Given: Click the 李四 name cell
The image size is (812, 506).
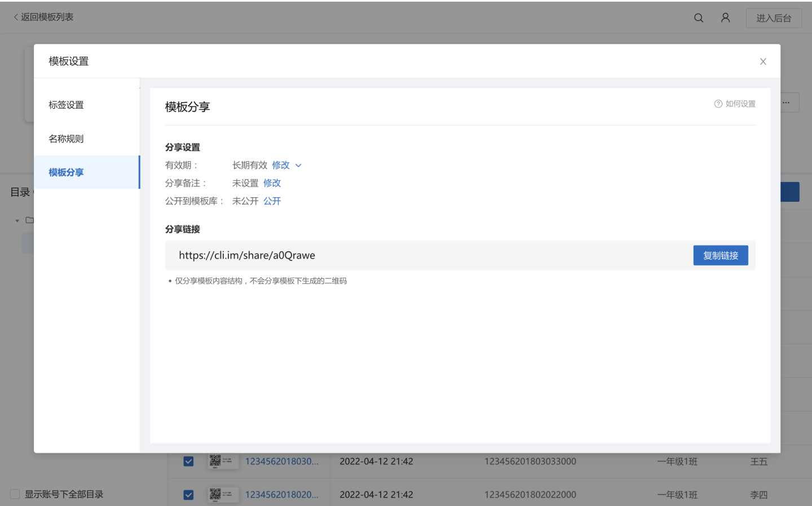Looking at the screenshot, I should tap(759, 495).
